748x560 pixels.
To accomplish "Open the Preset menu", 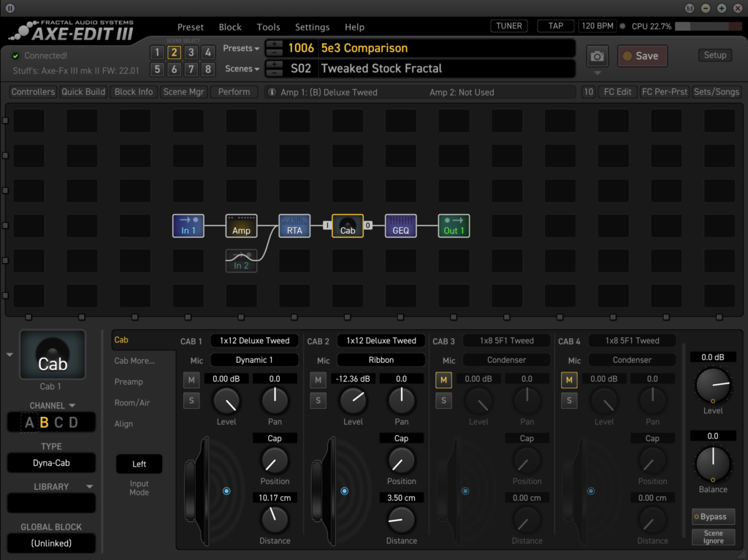I will pyautogui.click(x=191, y=27).
